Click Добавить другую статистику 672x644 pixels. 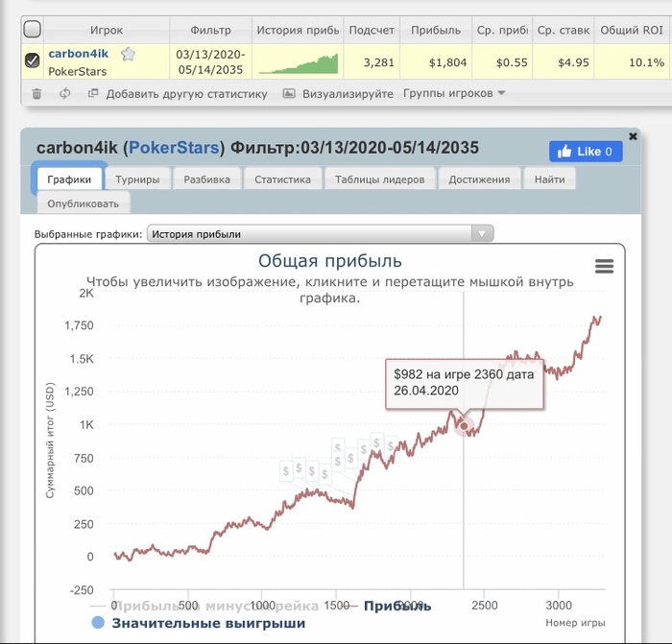(187, 94)
